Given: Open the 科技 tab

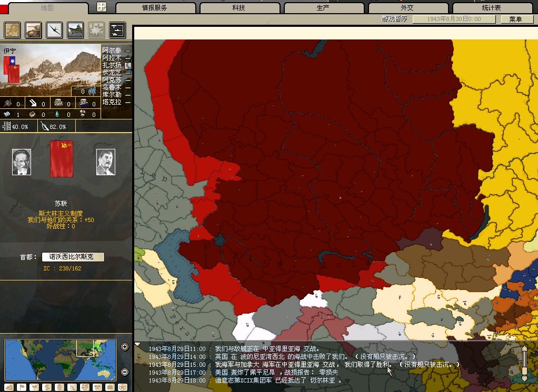Looking at the screenshot, I should (x=240, y=7).
